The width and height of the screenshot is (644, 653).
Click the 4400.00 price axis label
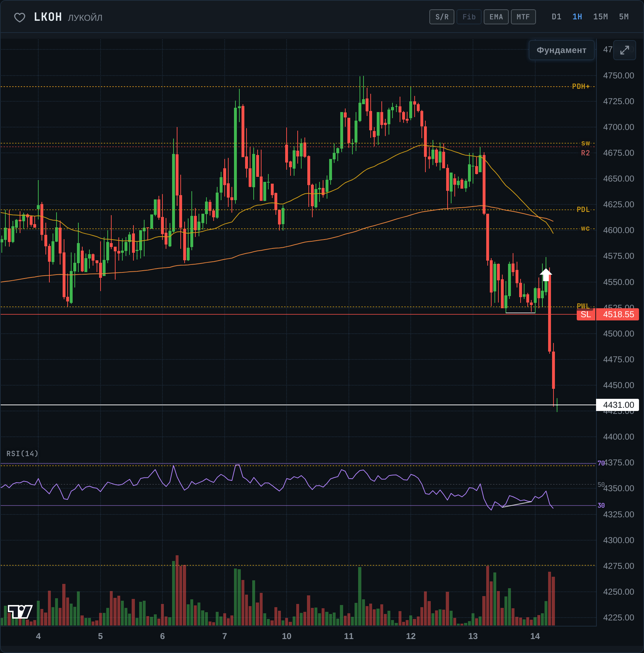[619, 437]
